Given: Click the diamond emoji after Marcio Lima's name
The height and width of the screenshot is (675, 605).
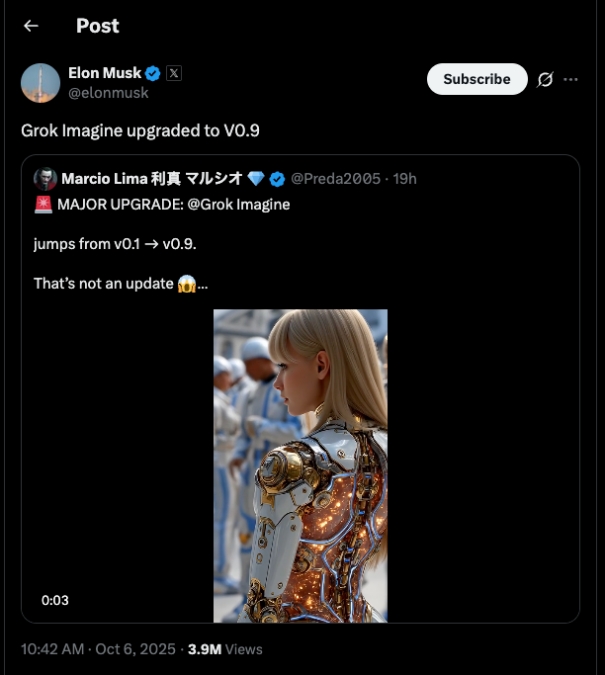Looking at the screenshot, I should point(257,179).
